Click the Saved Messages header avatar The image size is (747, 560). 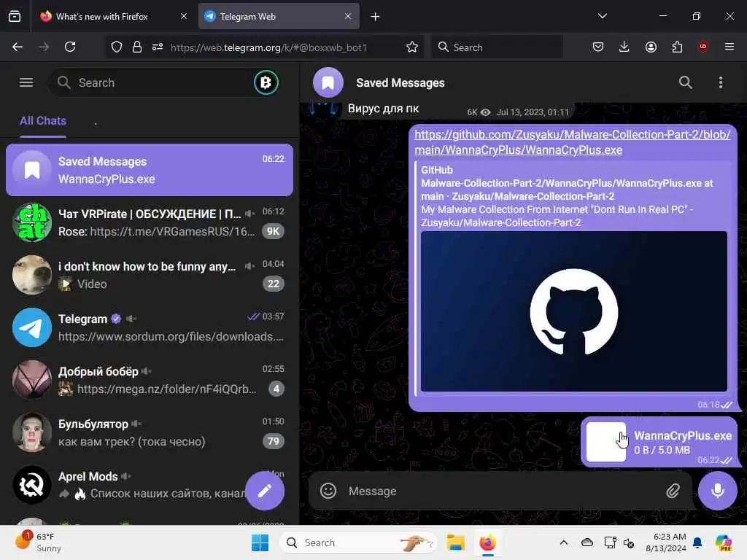(328, 82)
